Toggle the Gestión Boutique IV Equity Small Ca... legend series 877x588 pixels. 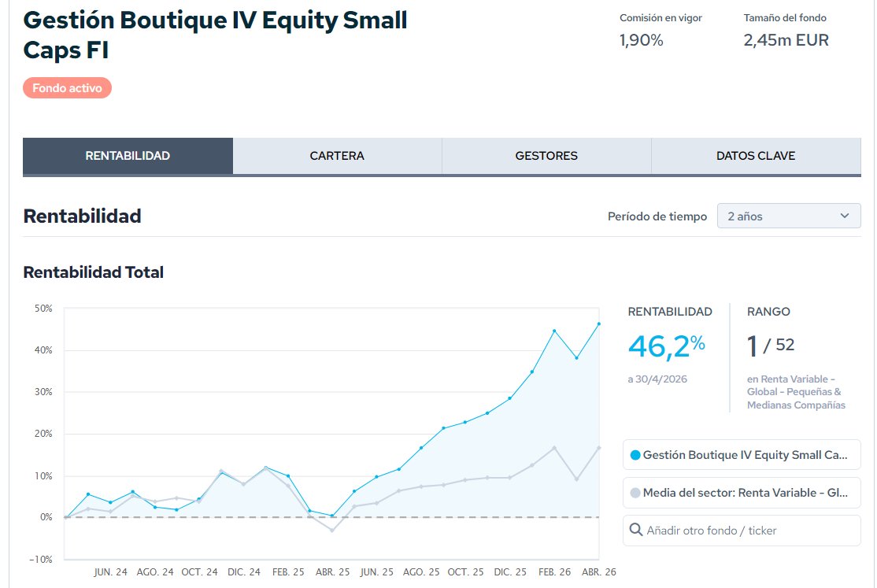click(742, 455)
